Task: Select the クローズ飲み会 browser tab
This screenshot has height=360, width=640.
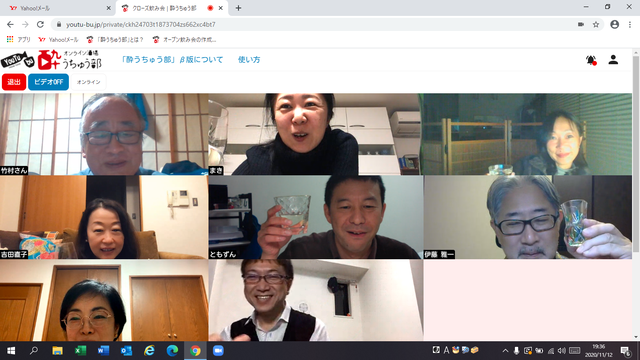Action: tap(171, 8)
